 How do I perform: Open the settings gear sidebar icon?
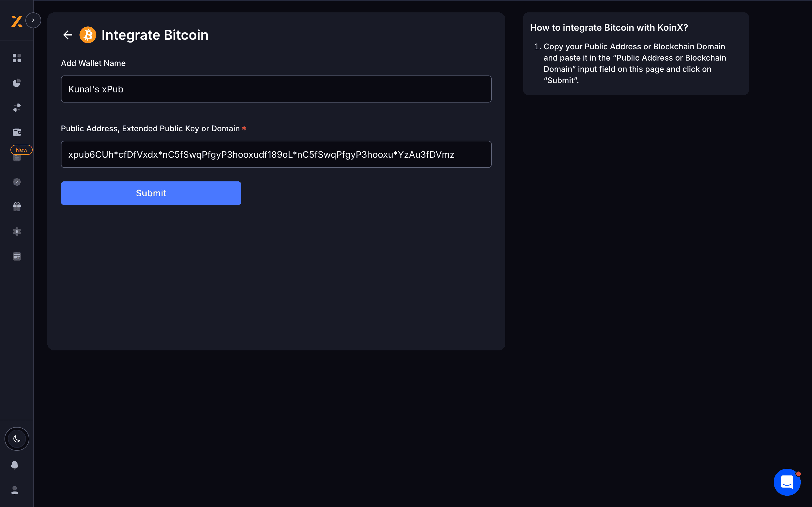pos(17,232)
